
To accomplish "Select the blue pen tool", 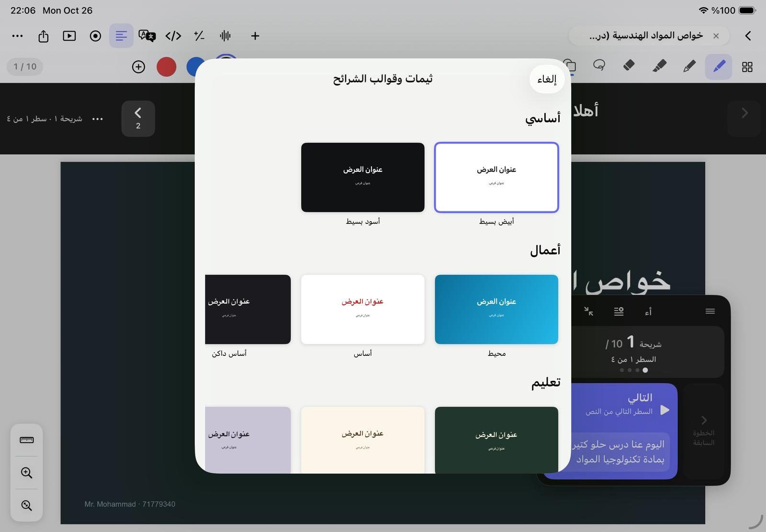I will (x=718, y=67).
